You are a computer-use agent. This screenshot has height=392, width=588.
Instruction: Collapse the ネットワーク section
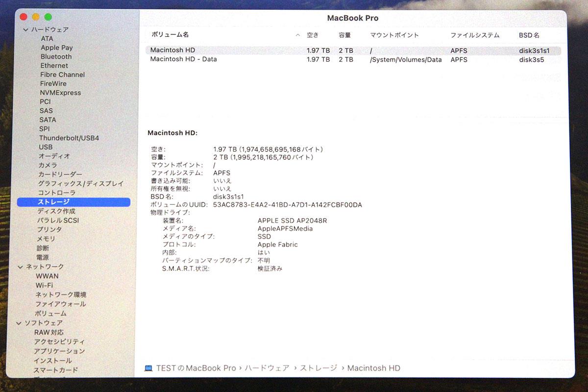21,267
